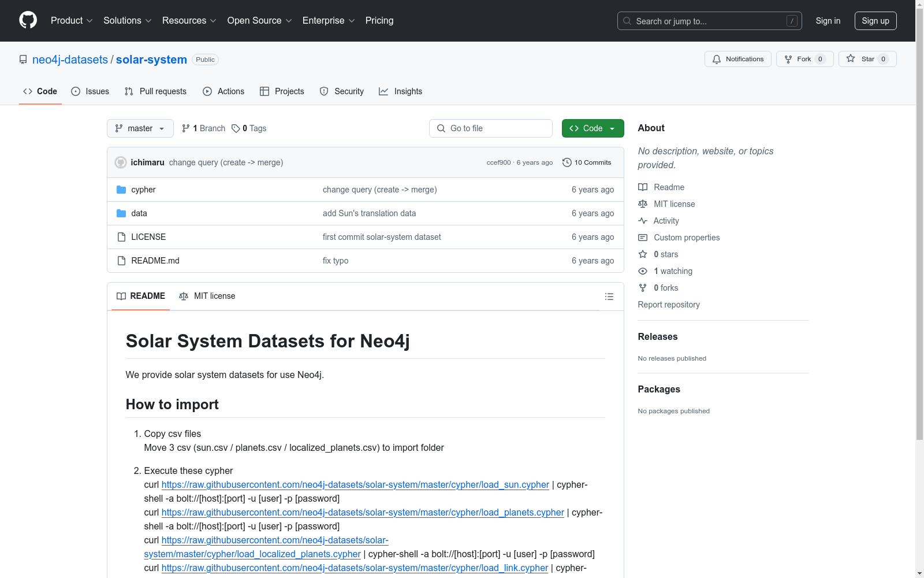
Task: Expand the Product menu
Action: click(x=72, y=21)
